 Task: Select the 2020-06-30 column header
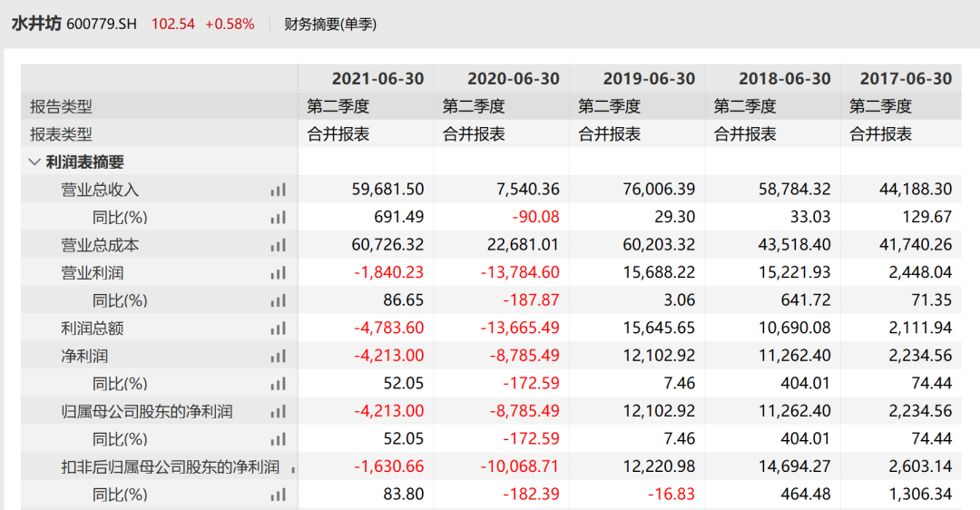pos(513,79)
